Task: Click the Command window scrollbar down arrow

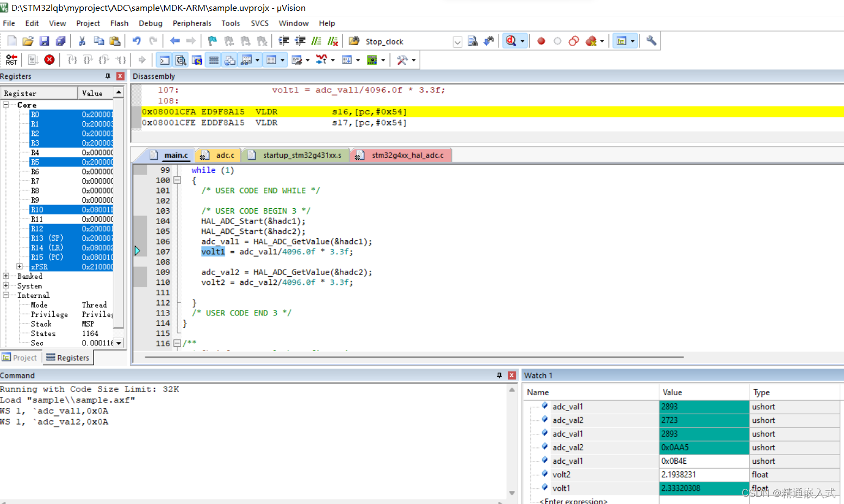Action: tap(512, 493)
